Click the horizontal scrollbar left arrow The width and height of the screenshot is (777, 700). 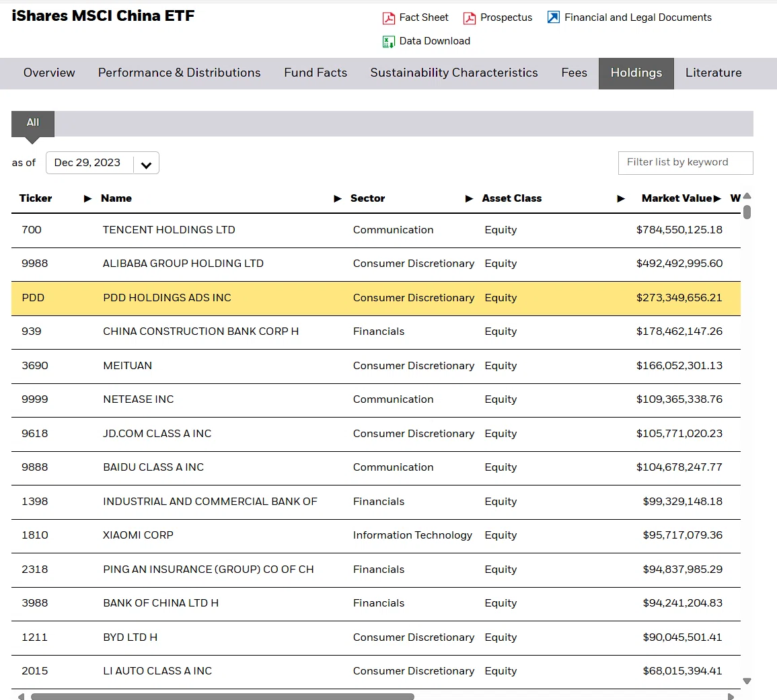21,697
